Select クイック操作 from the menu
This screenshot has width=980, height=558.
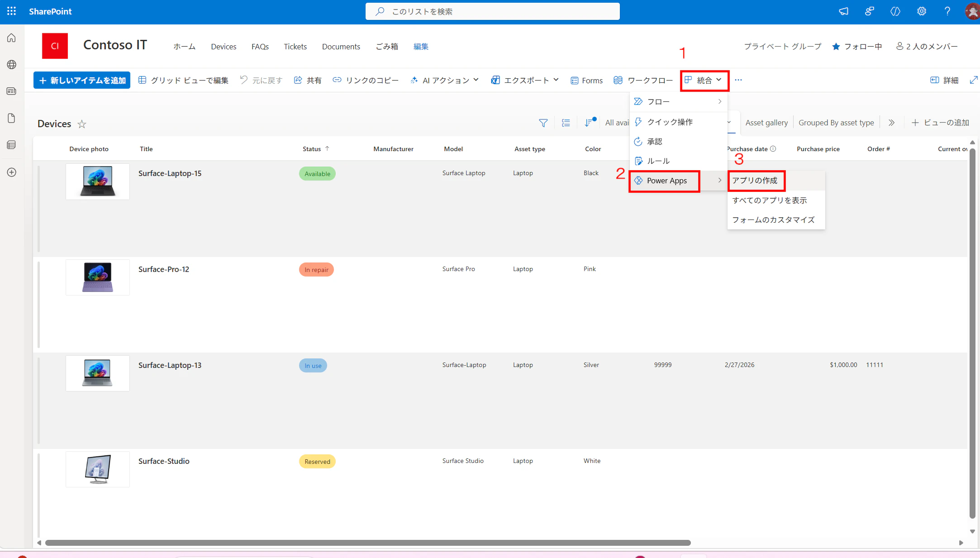(x=679, y=122)
